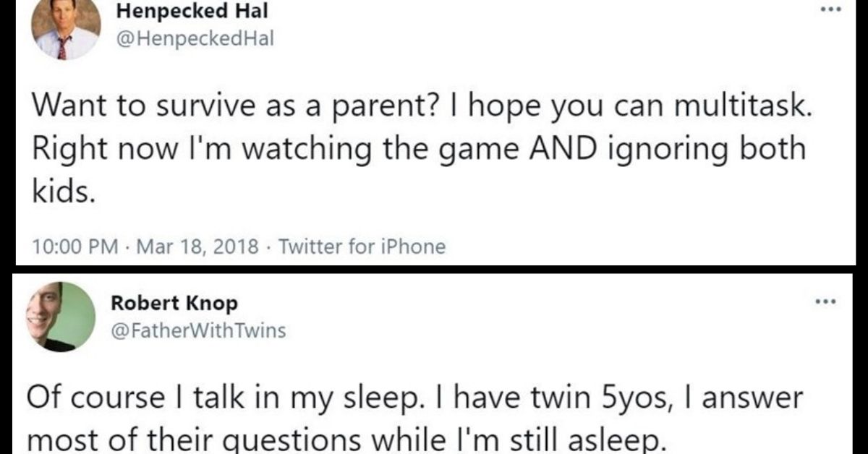The width and height of the screenshot is (868, 454).
Task: Click the word "kids." ending Hal's tweet
Action: 64,192
